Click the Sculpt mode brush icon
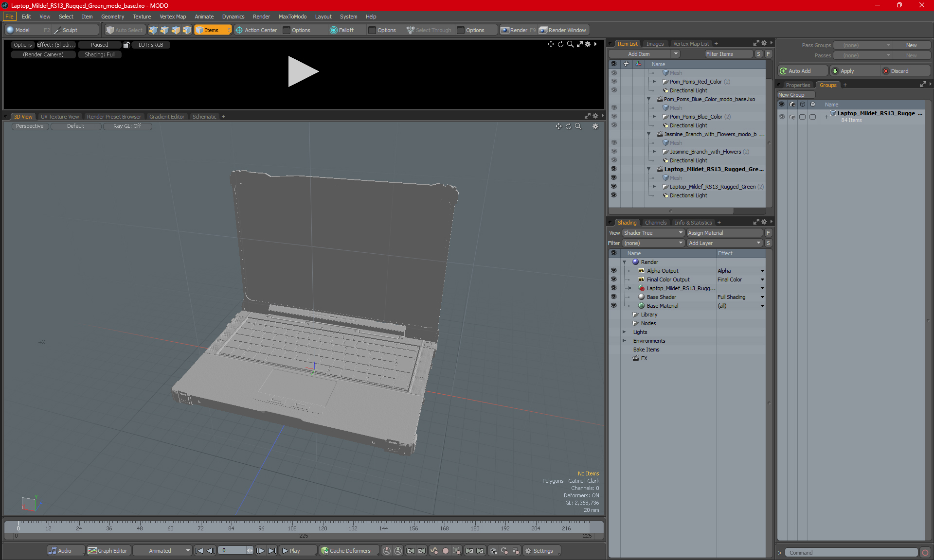Viewport: 934px width, 560px height. pos(57,30)
